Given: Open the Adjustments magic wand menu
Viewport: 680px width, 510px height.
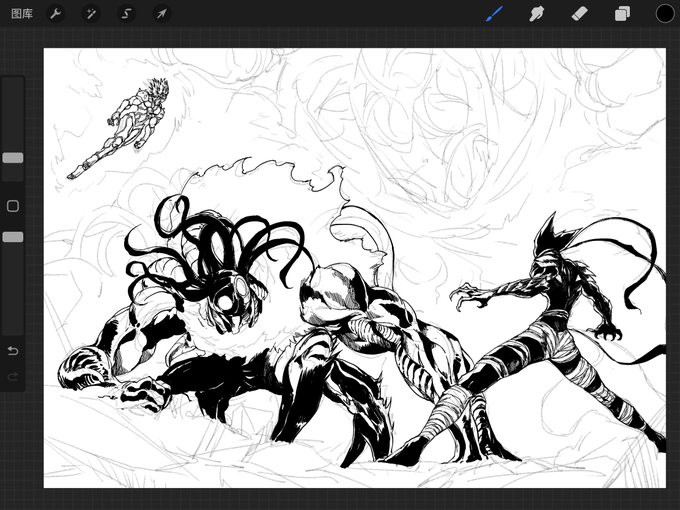Looking at the screenshot, I should 91,14.
